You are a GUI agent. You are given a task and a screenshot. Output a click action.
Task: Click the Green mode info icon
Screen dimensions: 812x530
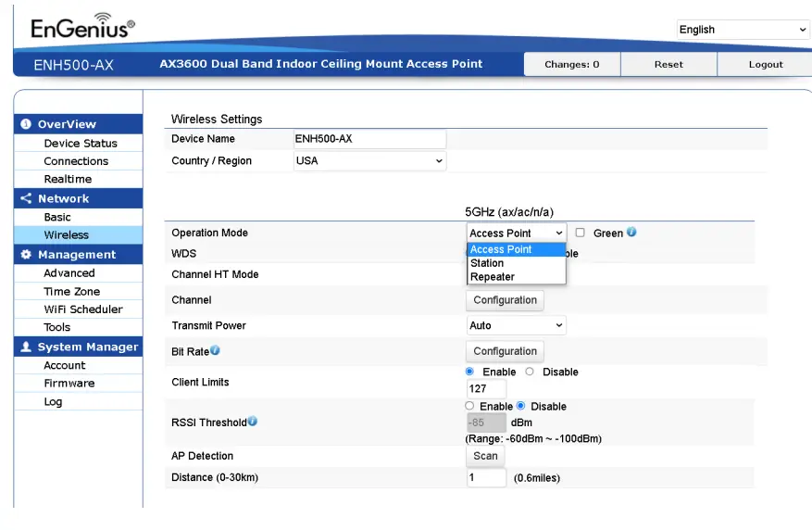(631, 233)
